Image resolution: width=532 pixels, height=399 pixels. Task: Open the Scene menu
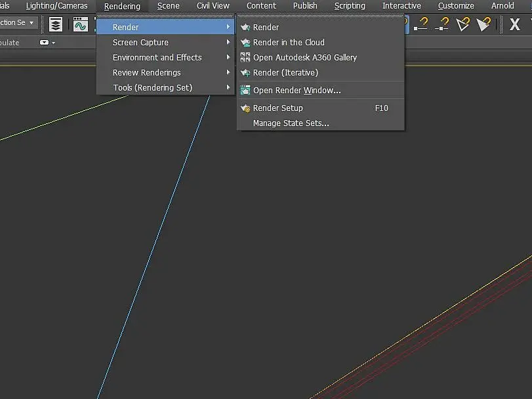[169, 6]
